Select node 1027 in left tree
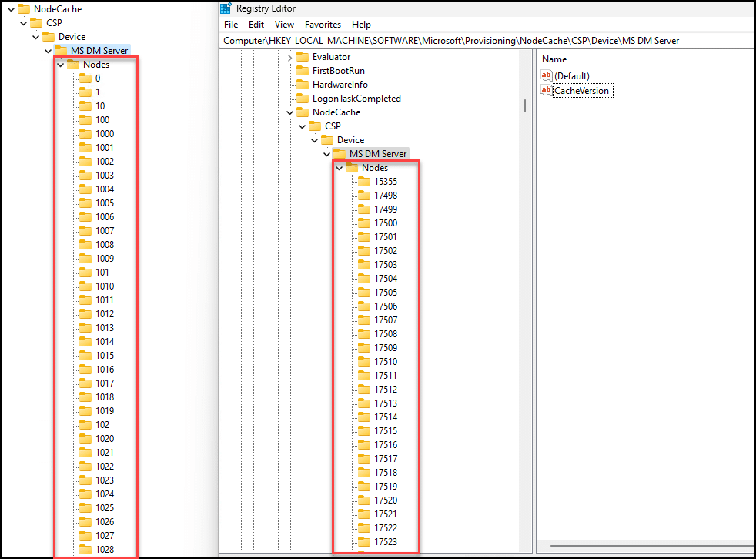 coord(105,536)
